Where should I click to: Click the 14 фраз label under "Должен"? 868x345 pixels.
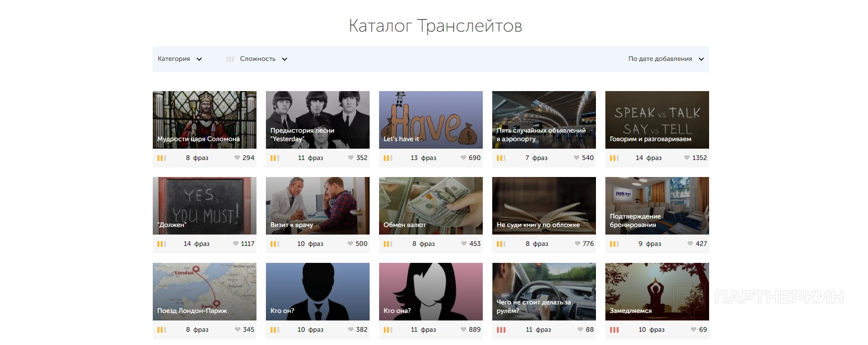[x=196, y=244]
